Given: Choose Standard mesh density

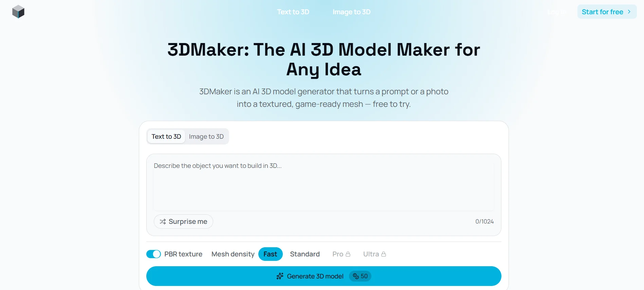Looking at the screenshot, I should coord(305,254).
